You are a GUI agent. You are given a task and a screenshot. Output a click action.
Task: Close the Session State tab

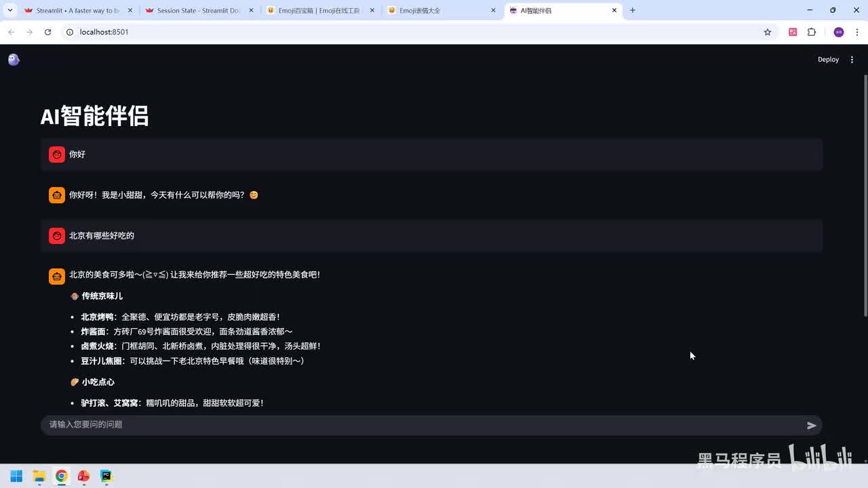[x=251, y=10]
